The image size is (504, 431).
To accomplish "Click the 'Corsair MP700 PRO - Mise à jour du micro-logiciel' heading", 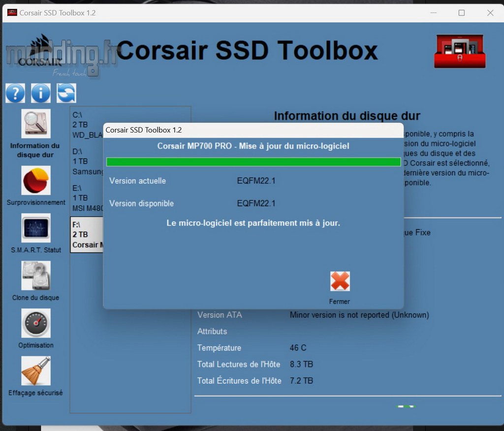I will point(253,146).
